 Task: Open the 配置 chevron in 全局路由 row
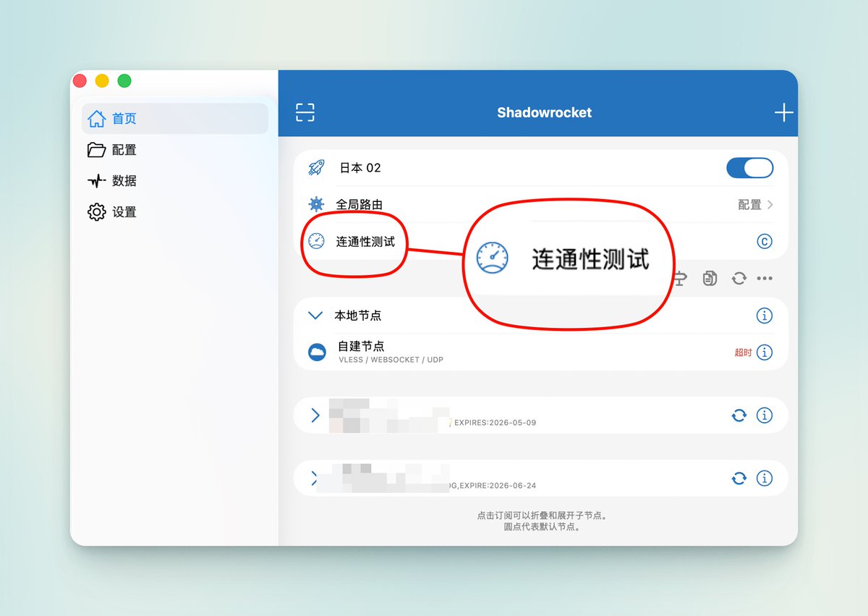[x=770, y=205]
